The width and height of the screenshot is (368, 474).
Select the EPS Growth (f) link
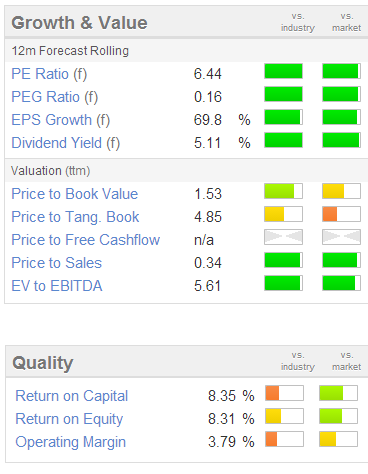(x=61, y=120)
